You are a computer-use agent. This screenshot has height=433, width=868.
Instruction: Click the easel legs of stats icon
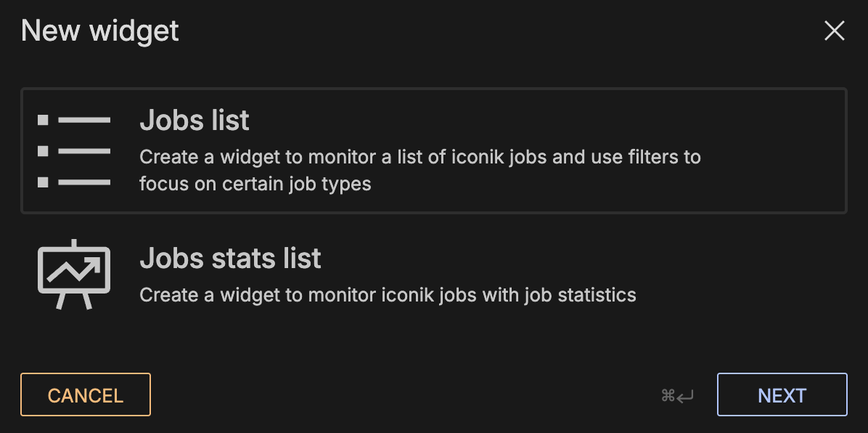click(x=74, y=301)
